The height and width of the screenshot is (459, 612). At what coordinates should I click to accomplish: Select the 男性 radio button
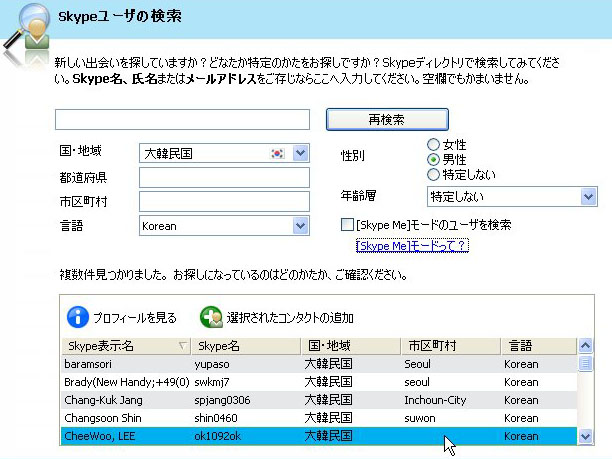coord(433,160)
